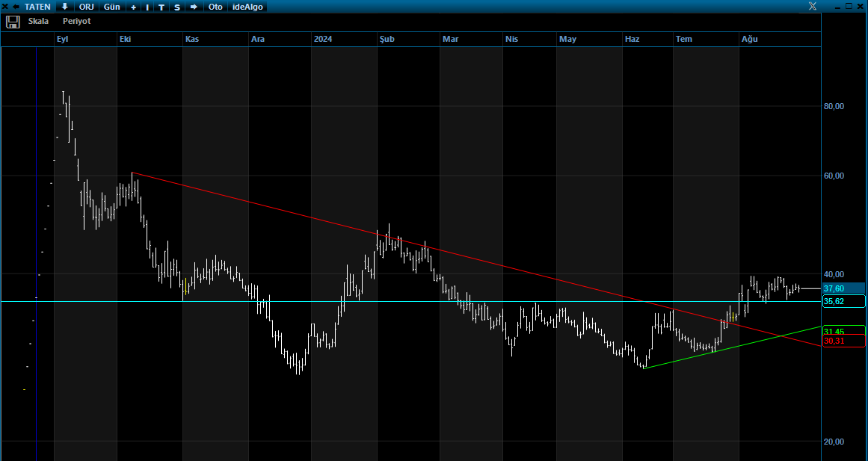Click the right arrow toolbar icon
868x461 pixels.
(x=194, y=7)
